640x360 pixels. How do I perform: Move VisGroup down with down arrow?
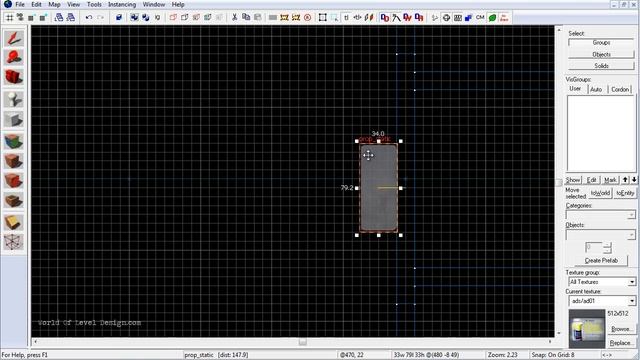point(633,180)
